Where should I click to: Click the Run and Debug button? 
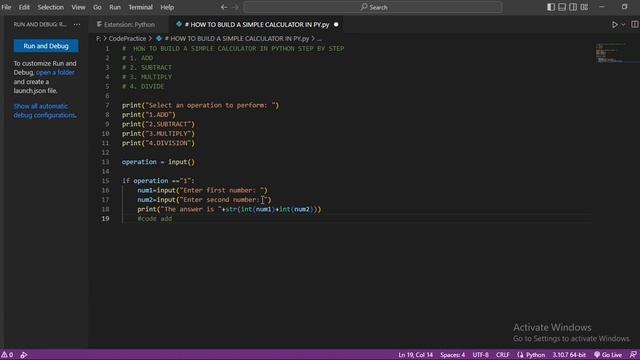coord(46,46)
